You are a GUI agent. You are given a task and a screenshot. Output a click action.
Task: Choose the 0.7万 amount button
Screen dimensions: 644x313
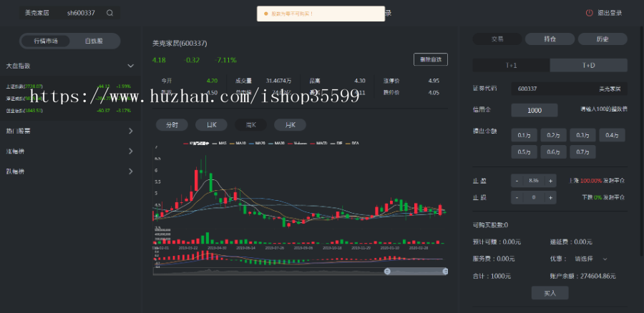(582, 151)
